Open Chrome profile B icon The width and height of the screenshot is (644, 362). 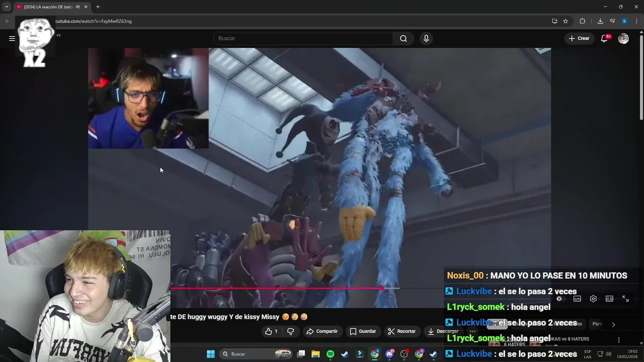tap(624, 21)
